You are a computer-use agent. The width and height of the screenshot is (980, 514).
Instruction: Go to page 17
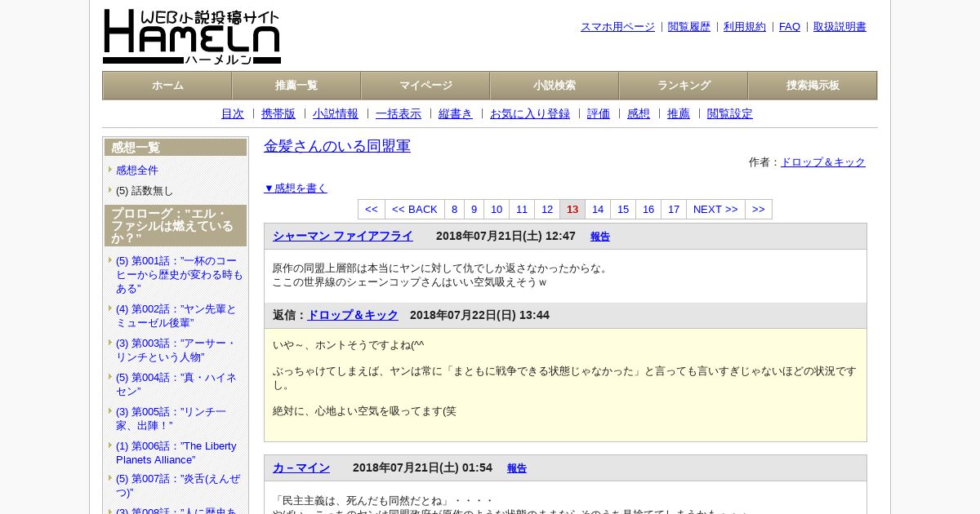(674, 210)
